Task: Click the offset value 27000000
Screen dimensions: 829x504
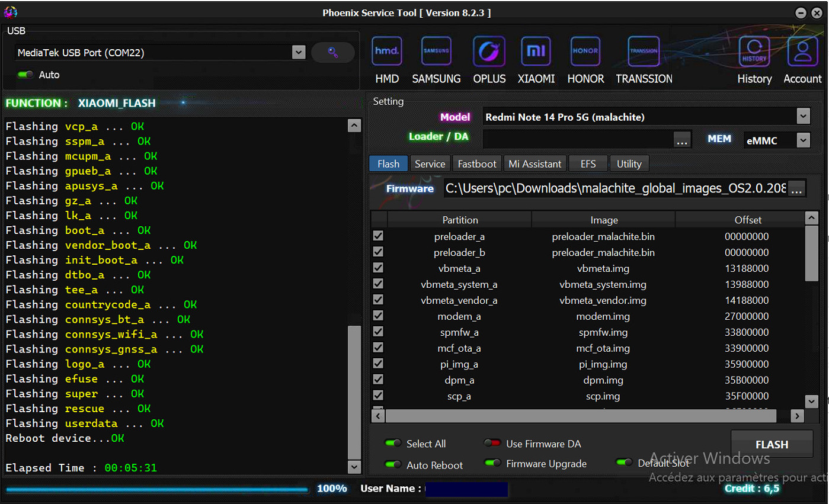Action: point(747,316)
